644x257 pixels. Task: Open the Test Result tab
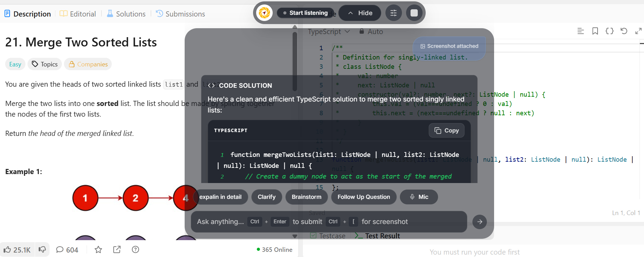(378, 236)
